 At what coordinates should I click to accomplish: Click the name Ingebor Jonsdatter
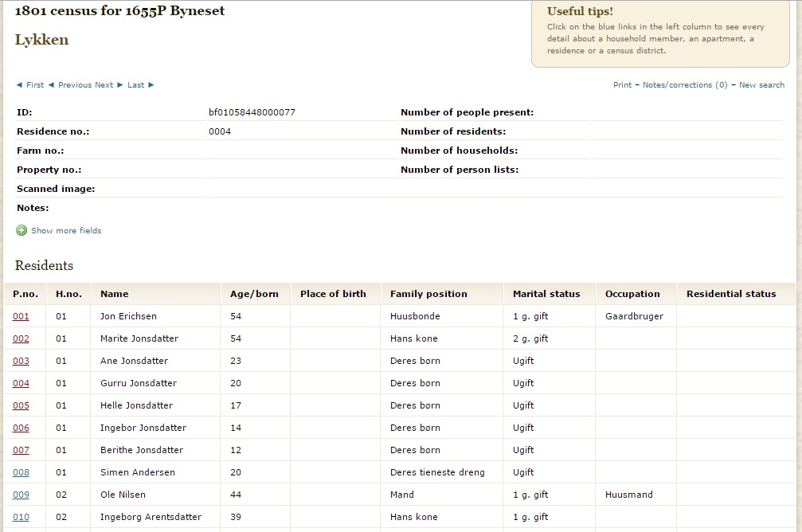coord(143,428)
